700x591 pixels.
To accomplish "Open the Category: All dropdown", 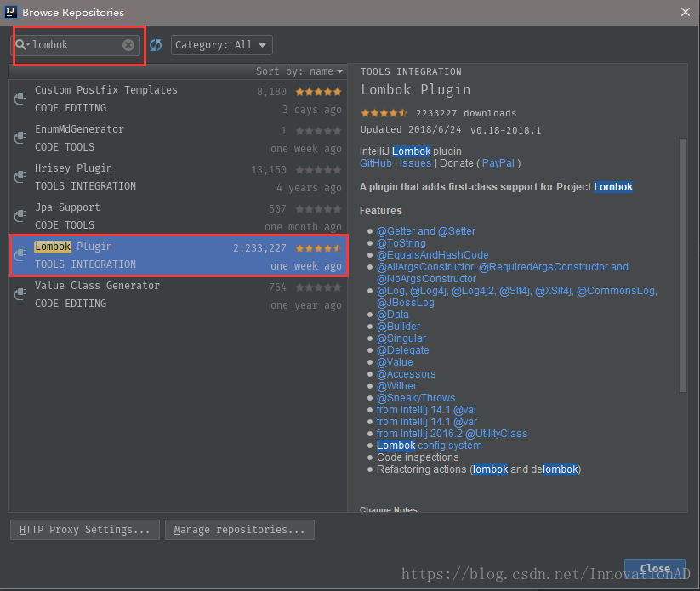I will (x=221, y=45).
